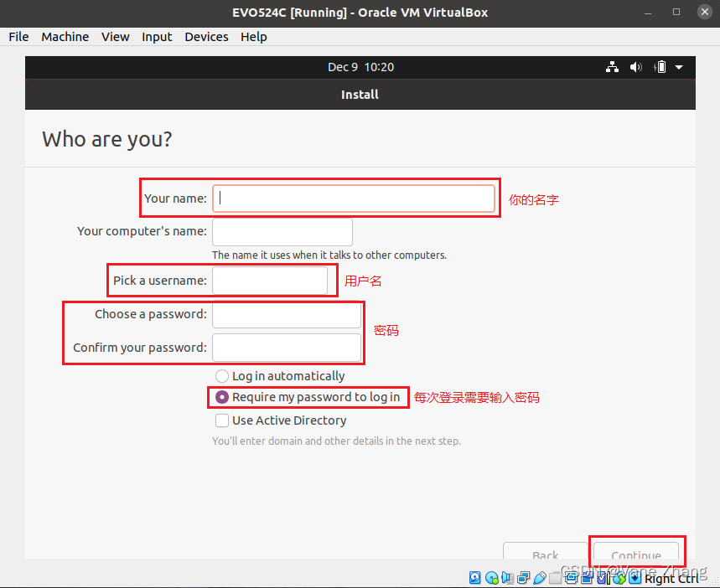Open the Help menu
Screen dimensions: 720x588
253,37
